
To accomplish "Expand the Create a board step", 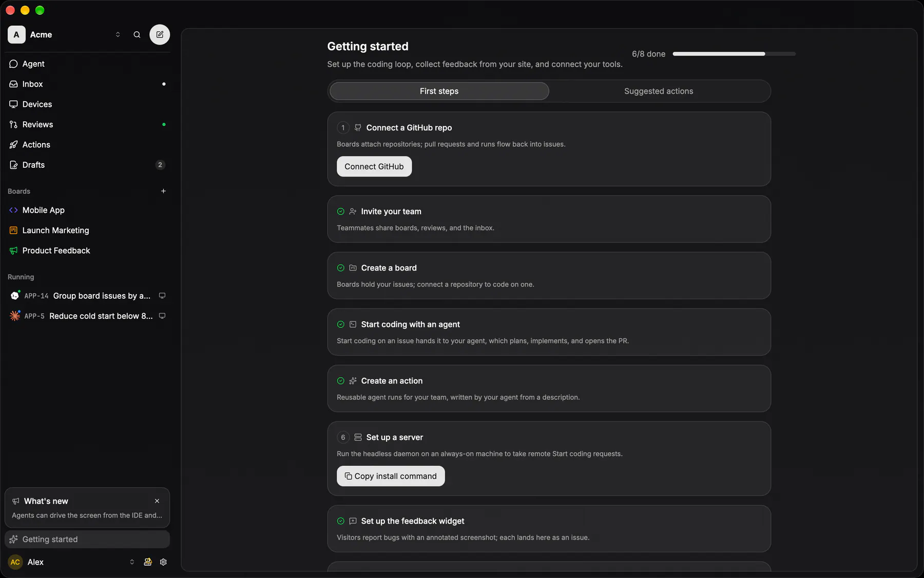I will pyautogui.click(x=549, y=276).
